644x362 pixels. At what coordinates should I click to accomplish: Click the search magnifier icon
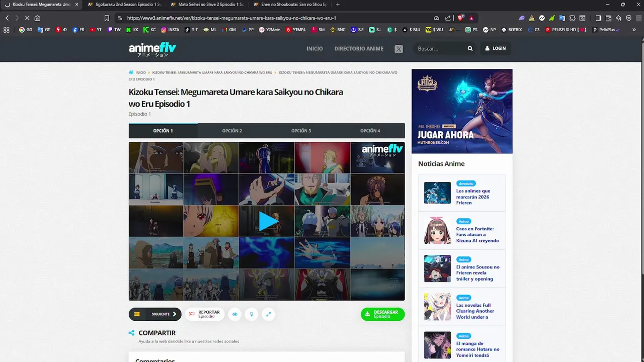(470, 48)
